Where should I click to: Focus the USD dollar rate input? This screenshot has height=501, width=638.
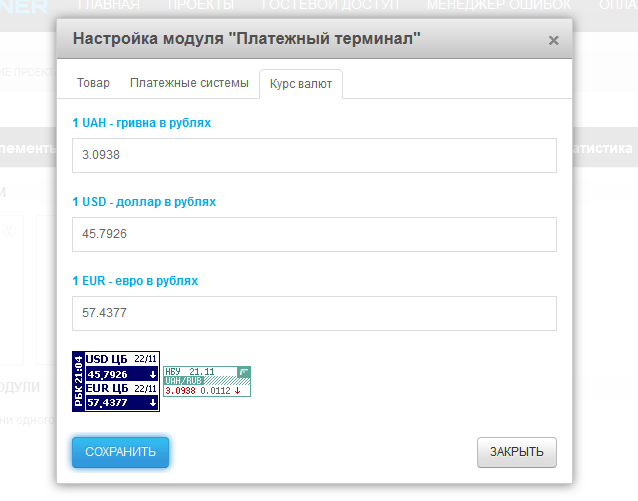coord(314,234)
